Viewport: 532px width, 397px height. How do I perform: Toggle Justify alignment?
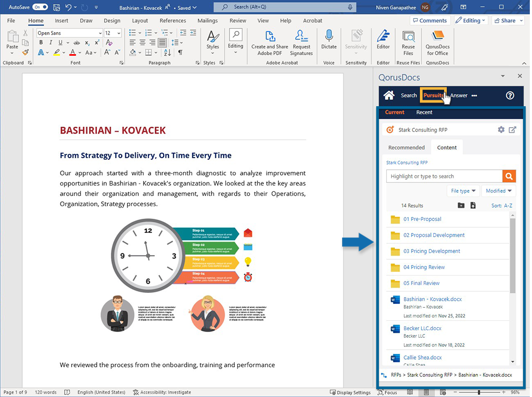coord(163,43)
